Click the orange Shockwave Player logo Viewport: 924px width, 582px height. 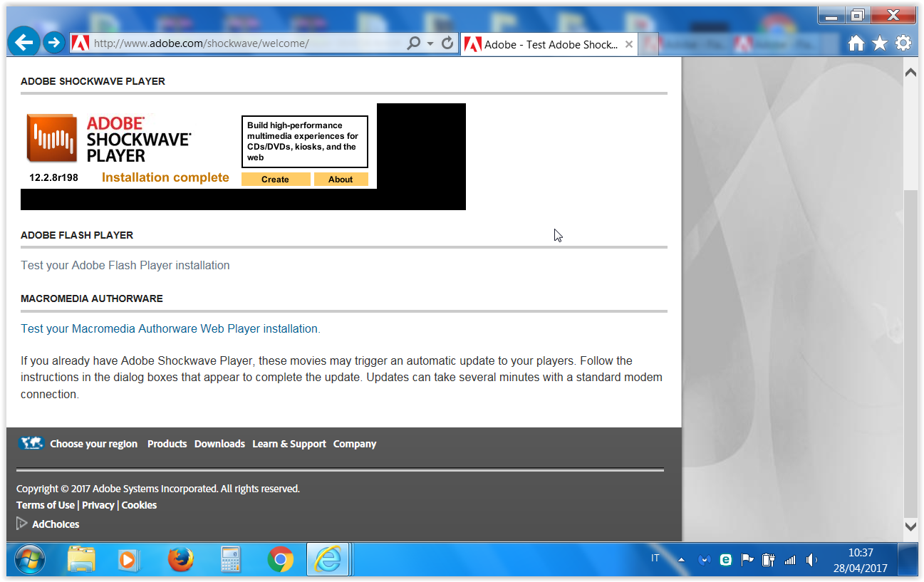pos(51,138)
